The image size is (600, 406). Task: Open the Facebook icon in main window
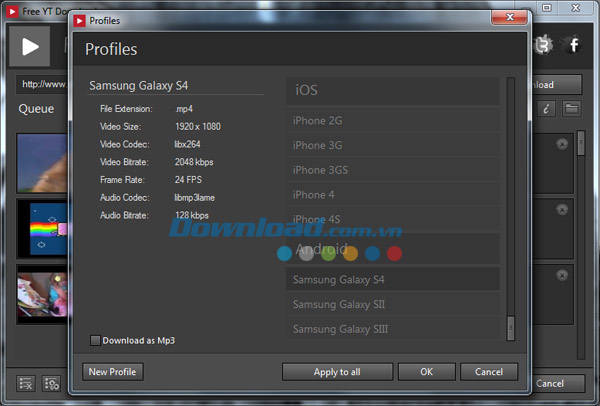(x=574, y=45)
